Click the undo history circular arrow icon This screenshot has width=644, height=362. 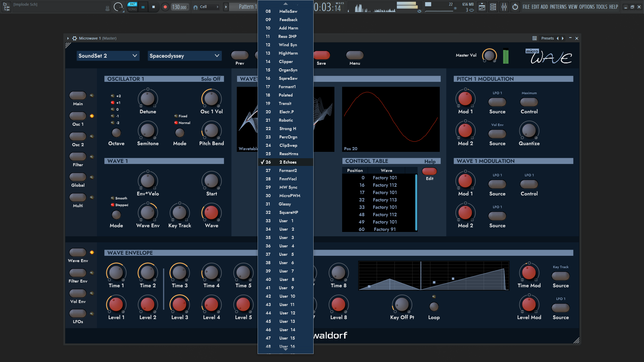515,7
